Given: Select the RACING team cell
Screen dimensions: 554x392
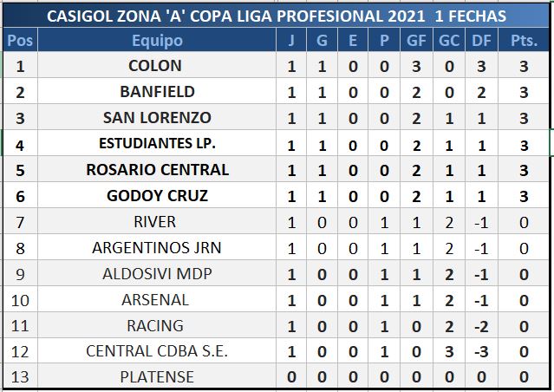Looking at the screenshot, I should [157, 326].
